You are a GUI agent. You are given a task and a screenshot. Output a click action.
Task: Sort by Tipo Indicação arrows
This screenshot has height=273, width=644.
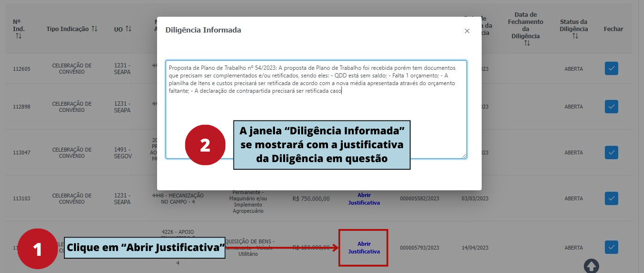(x=95, y=29)
